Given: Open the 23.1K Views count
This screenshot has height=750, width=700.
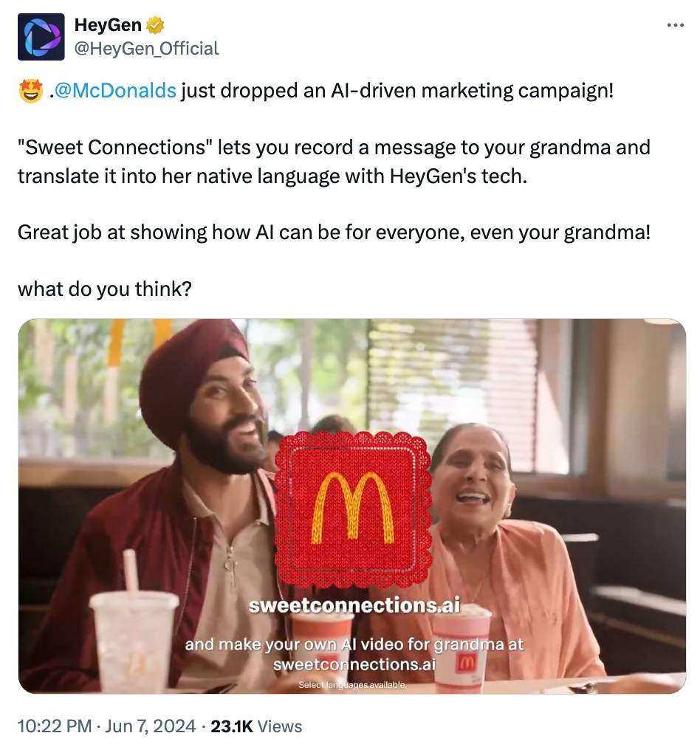Looking at the screenshot, I should (x=256, y=726).
